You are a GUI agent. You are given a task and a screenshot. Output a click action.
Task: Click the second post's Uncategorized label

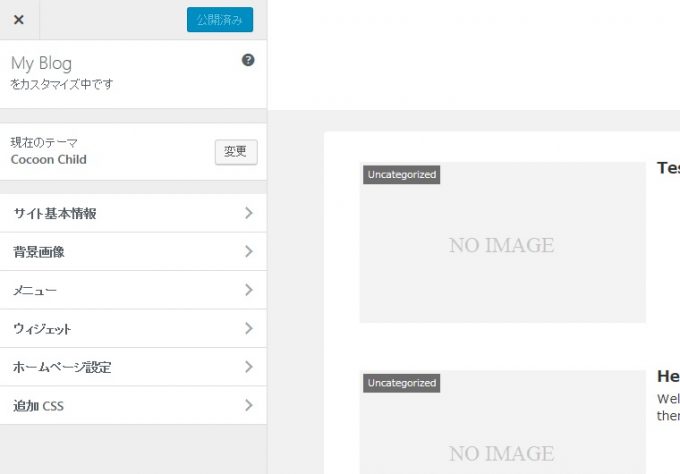pos(401,383)
